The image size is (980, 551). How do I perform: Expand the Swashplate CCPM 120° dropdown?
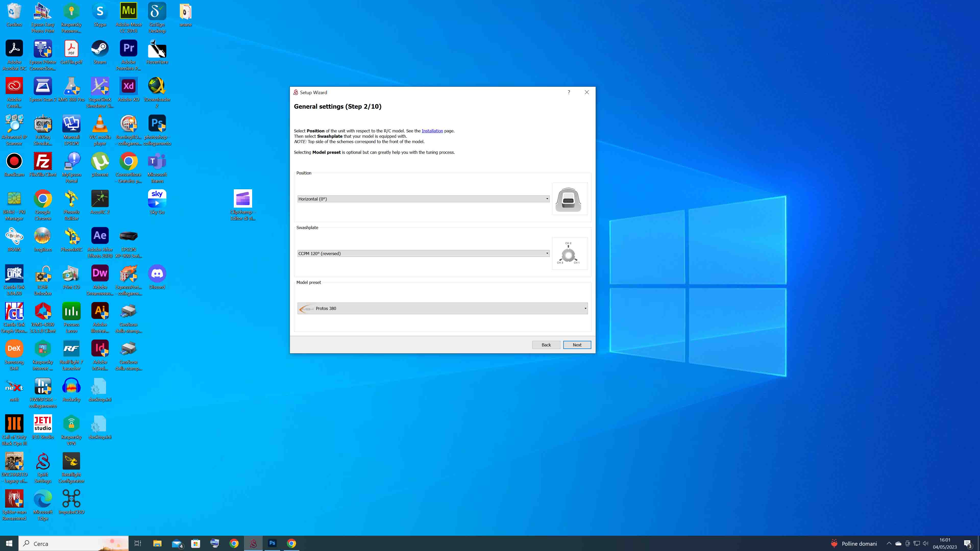tap(423, 253)
